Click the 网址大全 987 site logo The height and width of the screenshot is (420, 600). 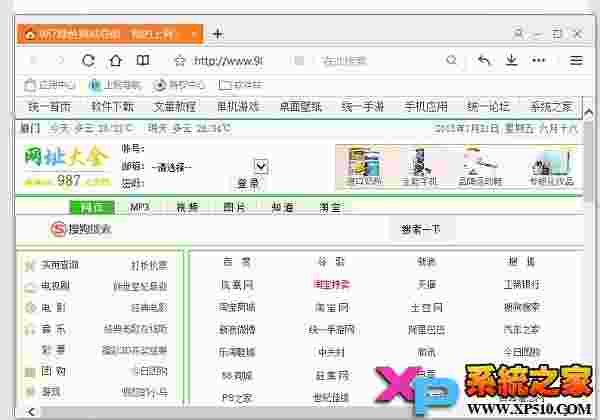click(x=67, y=167)
